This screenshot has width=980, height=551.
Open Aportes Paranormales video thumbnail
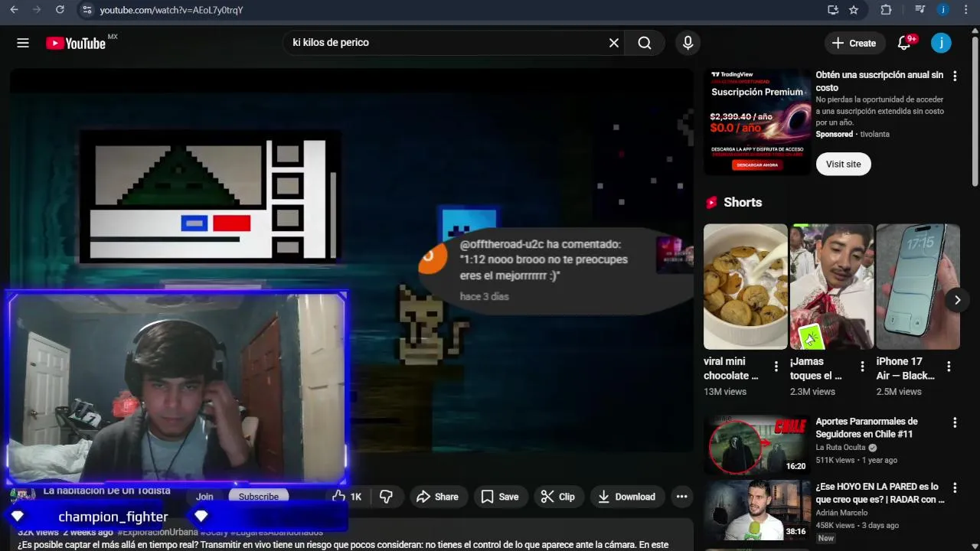click(x=757, y=445)
